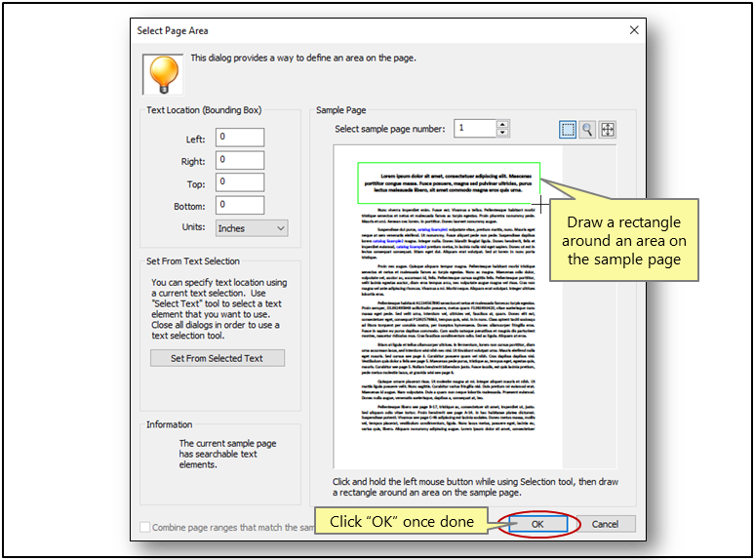Close the Select Page Area dialog
Viewport: 754px width, 560px height.
(x=633, y=30)
